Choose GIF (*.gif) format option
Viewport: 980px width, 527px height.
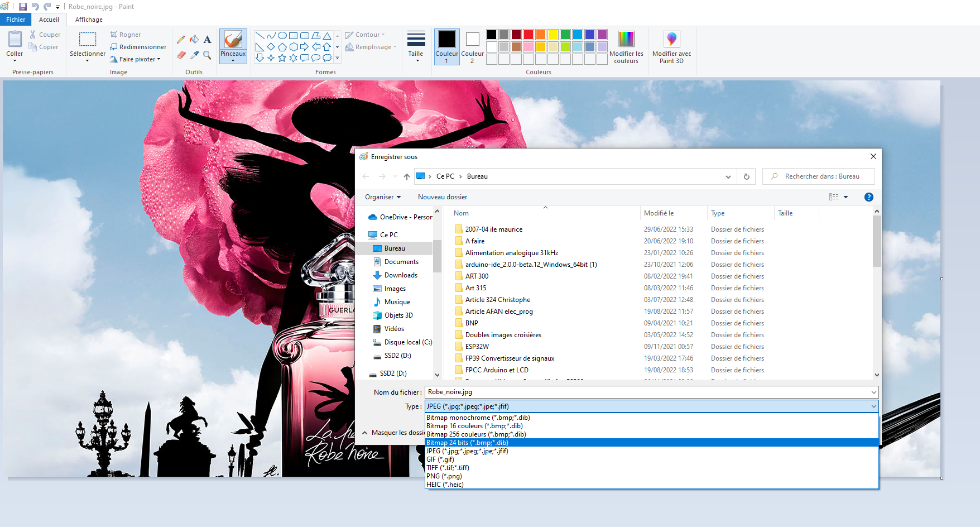tap(652, 459)
